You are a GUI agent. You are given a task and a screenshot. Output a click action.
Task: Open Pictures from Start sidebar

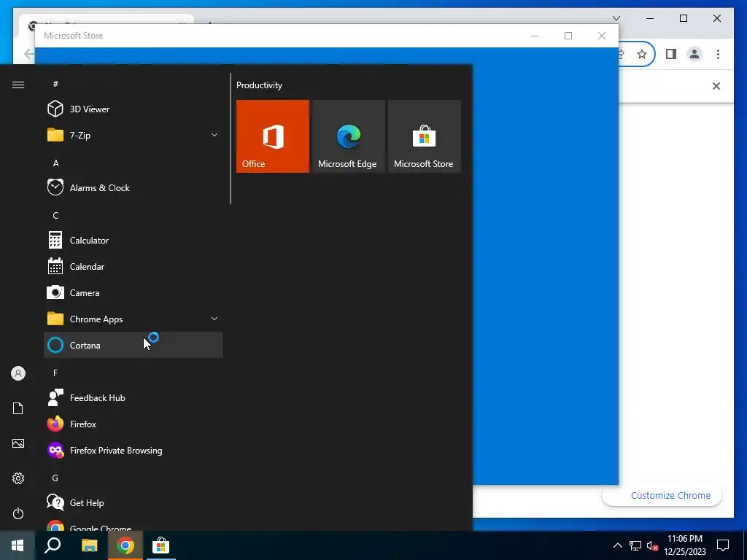(x=18, y=443)
